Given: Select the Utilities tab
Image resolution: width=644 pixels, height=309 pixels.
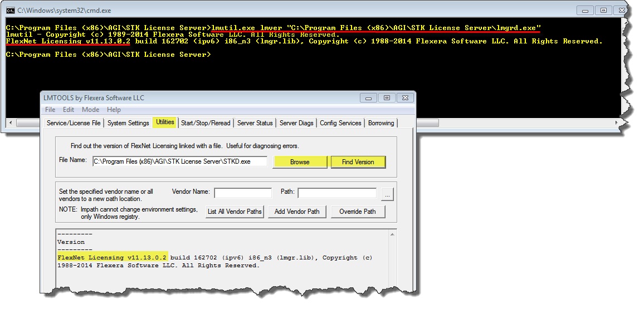Looking at the screenshot, I should click(165, 122).
